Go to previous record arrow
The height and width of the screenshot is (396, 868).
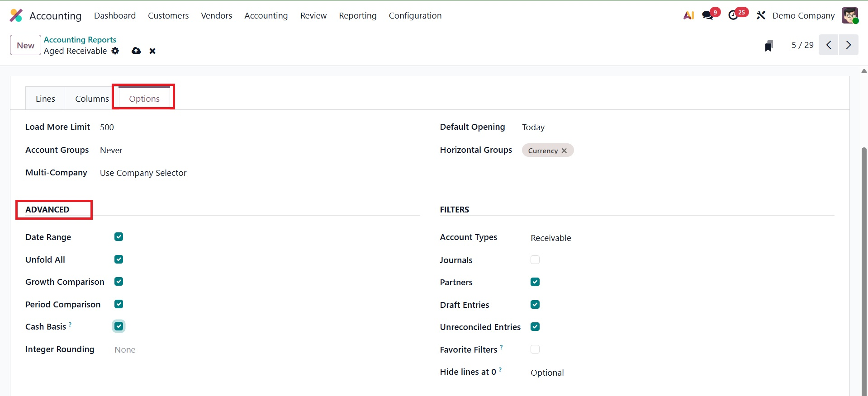click(829, 45)
